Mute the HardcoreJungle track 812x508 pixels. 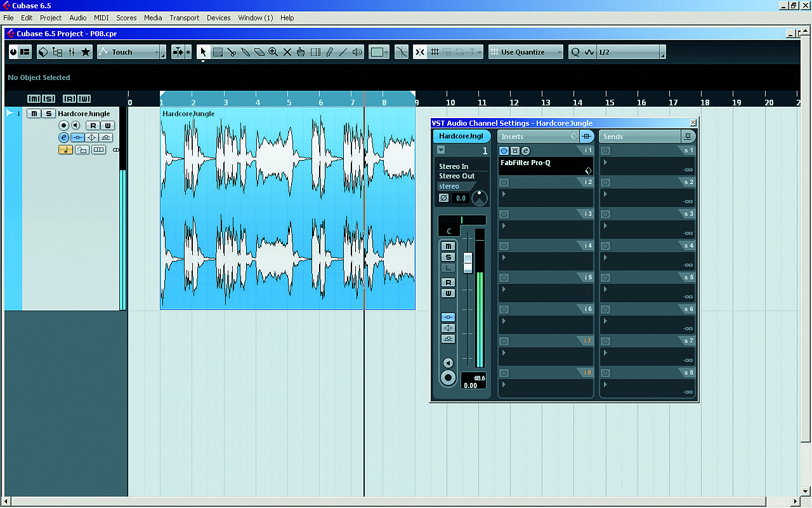pyautogui.click(x=34, y=114)
